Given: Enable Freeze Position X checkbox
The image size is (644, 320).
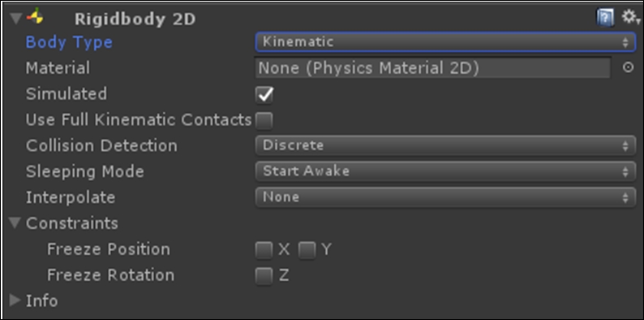Looking at the screenshot, I should tap(264, 249).
